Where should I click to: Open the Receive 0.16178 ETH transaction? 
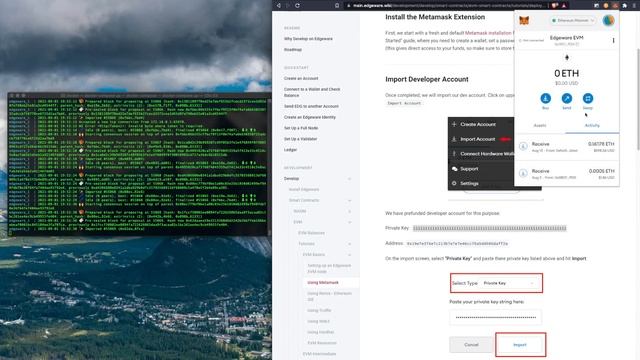(x=567, y=147)
